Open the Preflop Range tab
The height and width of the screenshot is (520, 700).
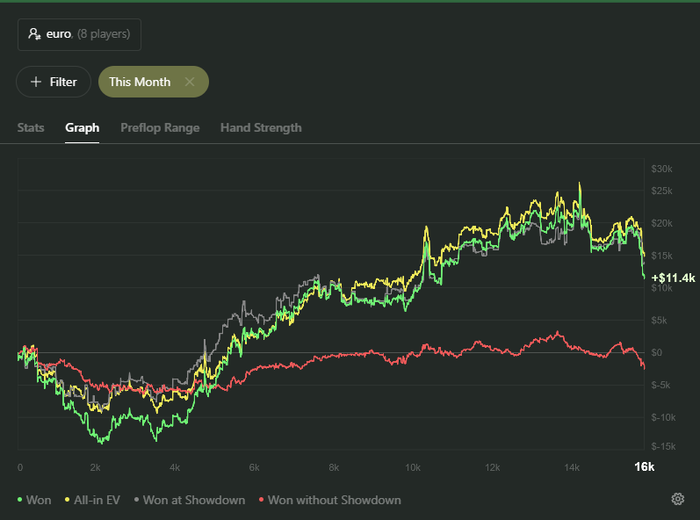160,128
